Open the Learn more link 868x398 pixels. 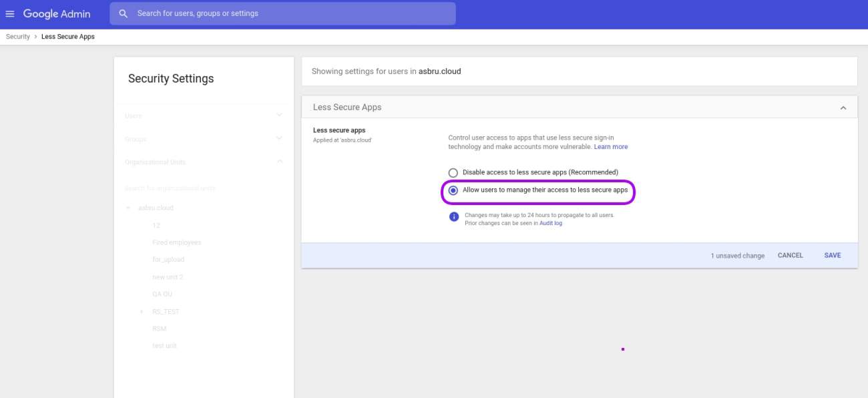[610, 146]
